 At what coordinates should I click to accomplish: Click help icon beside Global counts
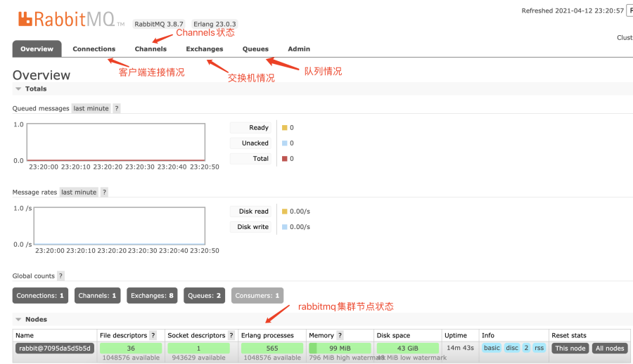click(60, 276)
